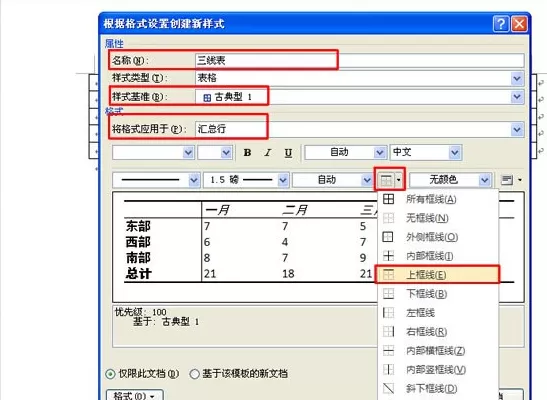Click the 东部 row label in preview
This screenshot has height=400, width=547.
coord(138,226)
